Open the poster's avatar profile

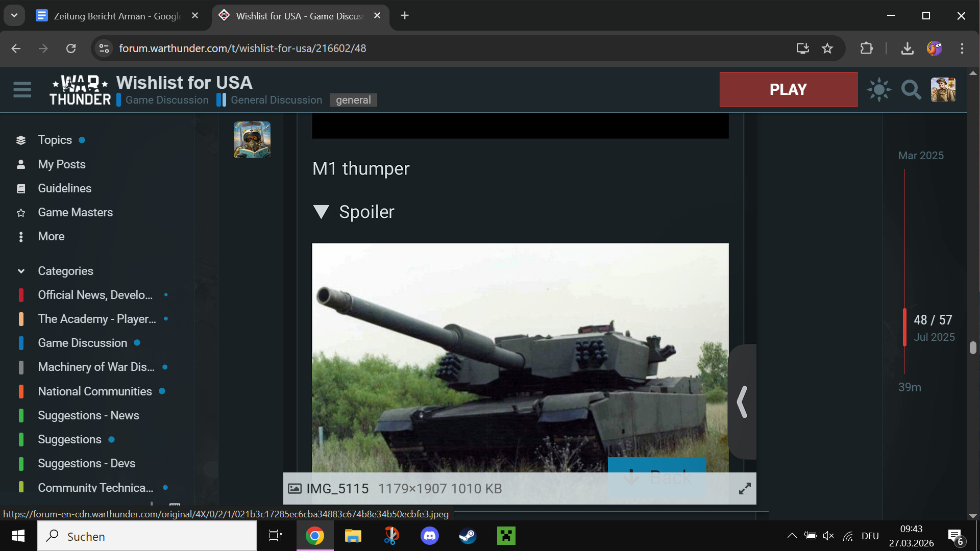click(x=252, y=140)
